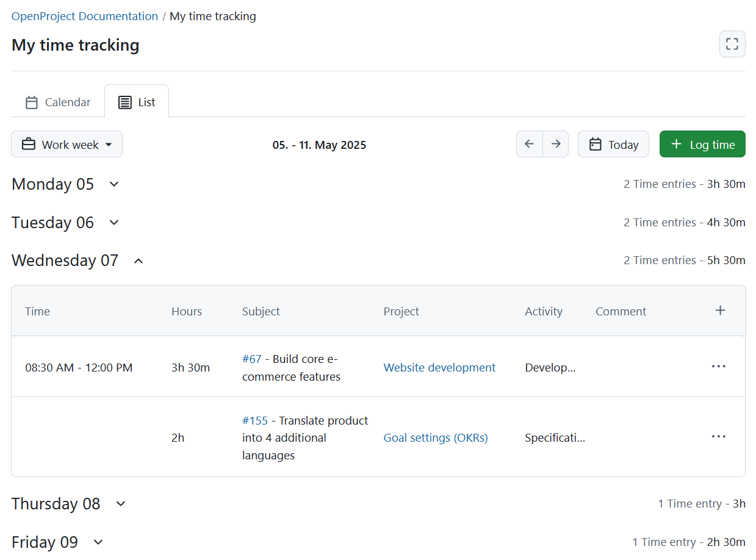Click the Log time button
This screenshot has height=560, width=756.
tap(702, 144)
